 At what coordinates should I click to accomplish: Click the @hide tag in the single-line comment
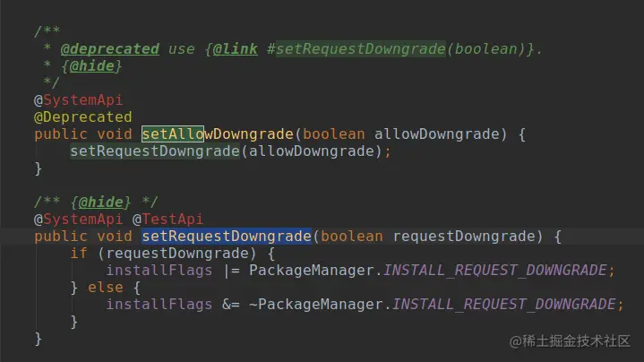(100, 202)
